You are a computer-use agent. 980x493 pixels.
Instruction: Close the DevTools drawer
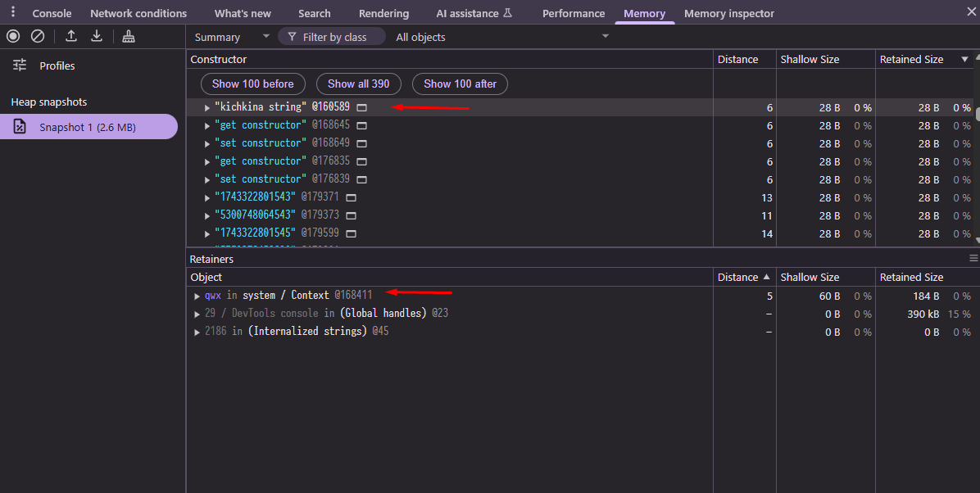coord(971,11)
